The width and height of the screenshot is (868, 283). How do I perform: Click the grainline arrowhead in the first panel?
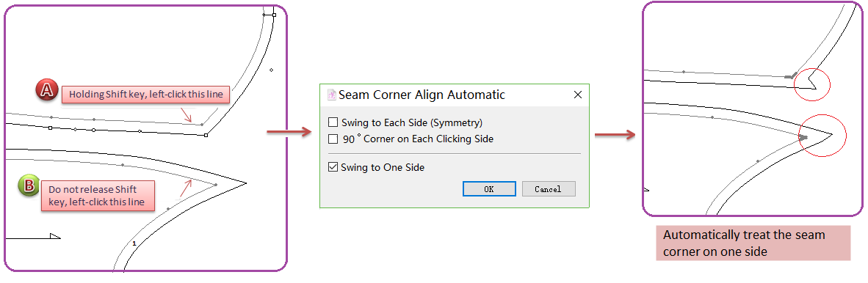coord(55,236)
